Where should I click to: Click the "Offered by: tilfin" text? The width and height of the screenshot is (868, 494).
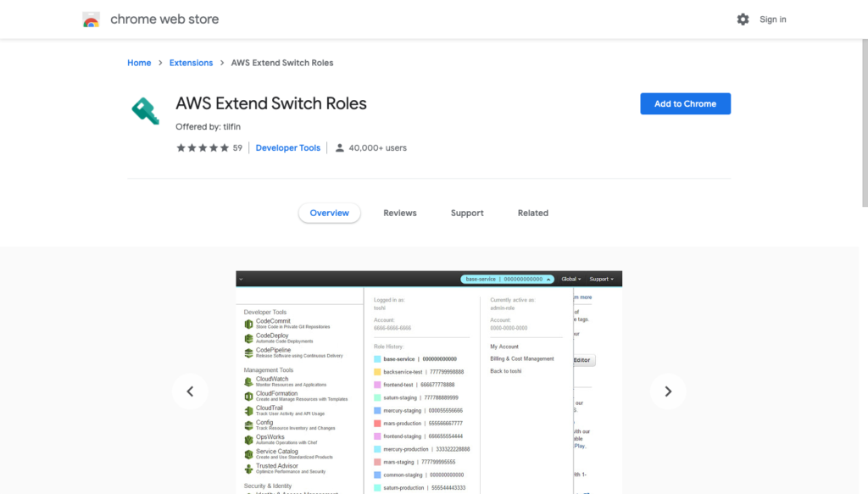[209, 127]
